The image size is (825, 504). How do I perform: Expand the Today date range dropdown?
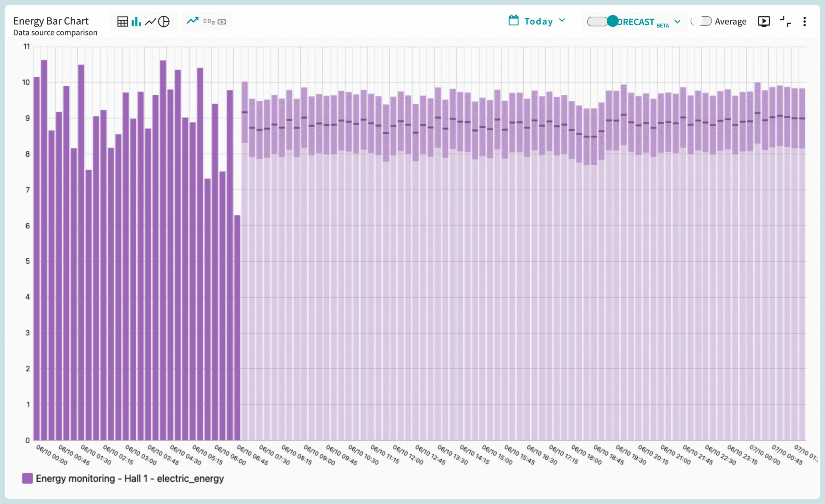tap(562, 20)
